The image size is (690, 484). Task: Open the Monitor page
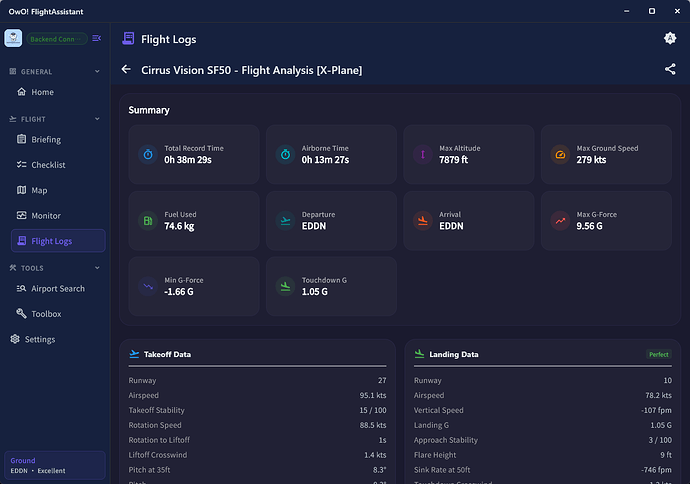(x=58, y=216)
